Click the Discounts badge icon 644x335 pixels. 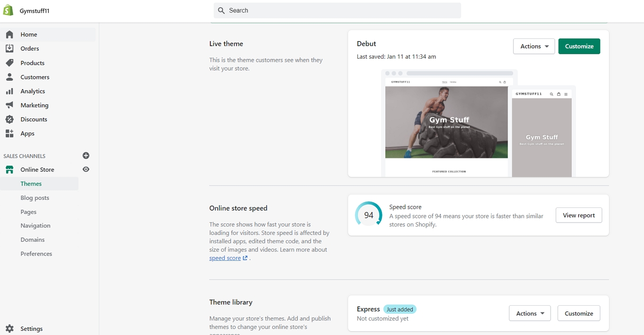(x=9, y=120)
